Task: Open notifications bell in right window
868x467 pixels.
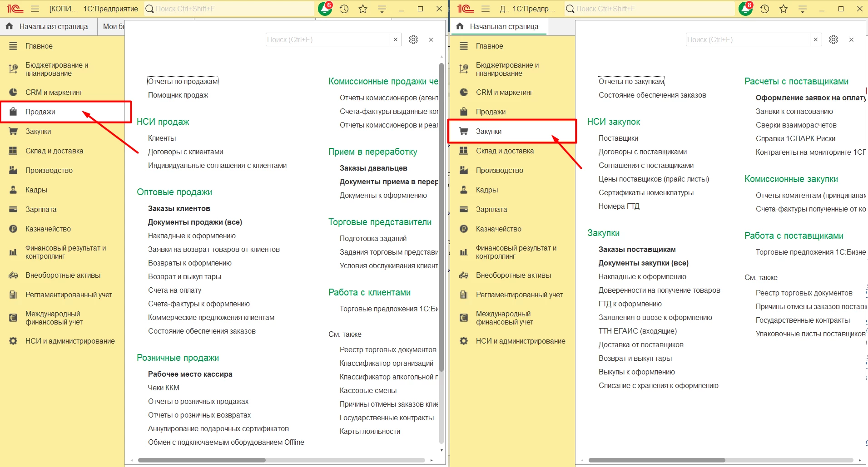Action: pyautogui.click(x=746, y=9)
